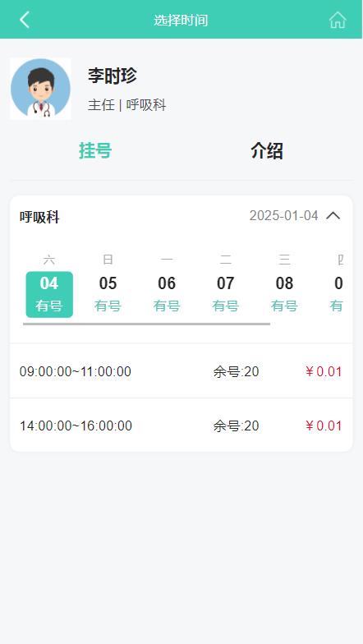363x644 pixels.
Task: Switch to the 介绍 tab
Action: coord(267,151)
